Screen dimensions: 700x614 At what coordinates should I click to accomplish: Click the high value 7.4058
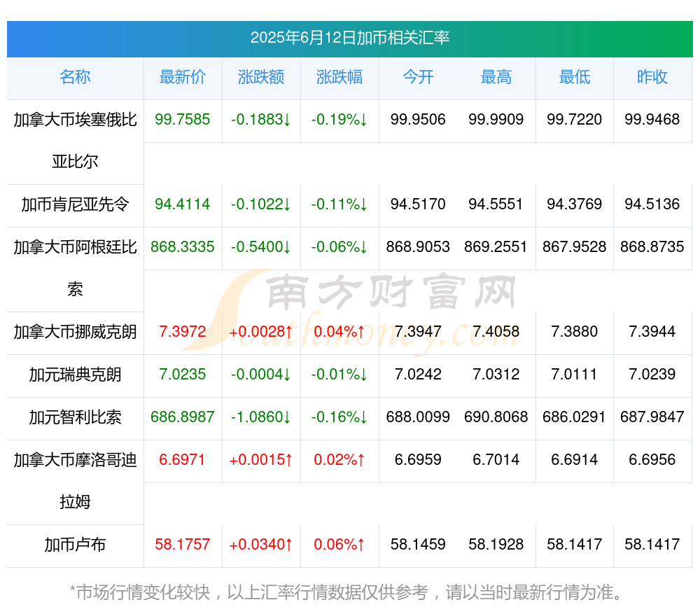point(496,332)
